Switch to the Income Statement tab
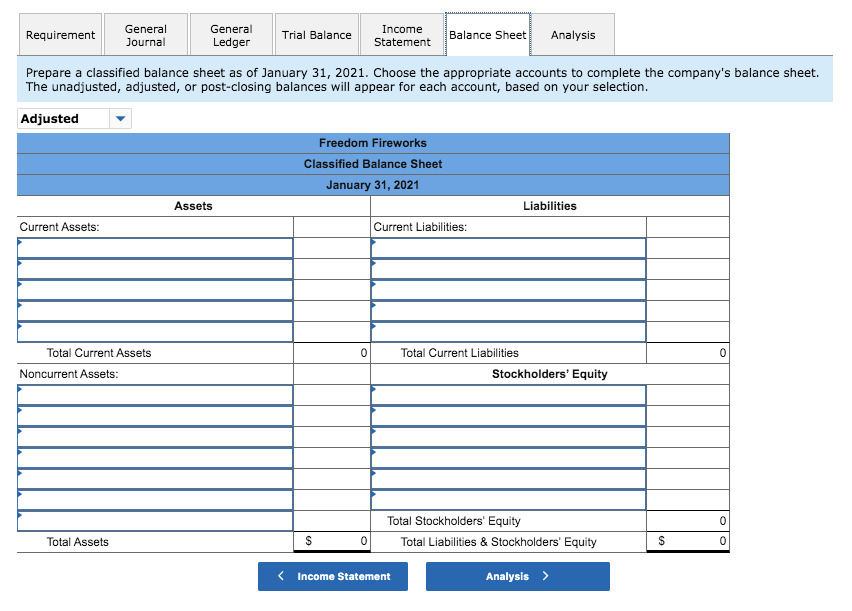 (402, 34)
